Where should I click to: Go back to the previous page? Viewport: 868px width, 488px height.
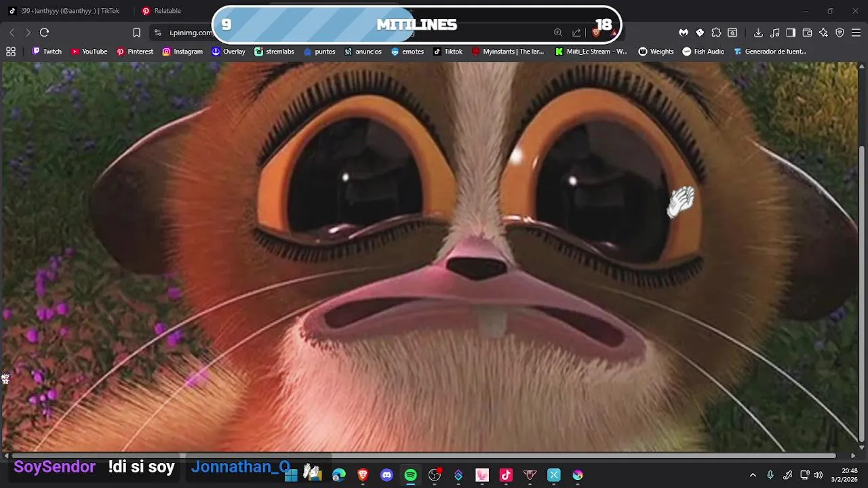click(12, 33)
